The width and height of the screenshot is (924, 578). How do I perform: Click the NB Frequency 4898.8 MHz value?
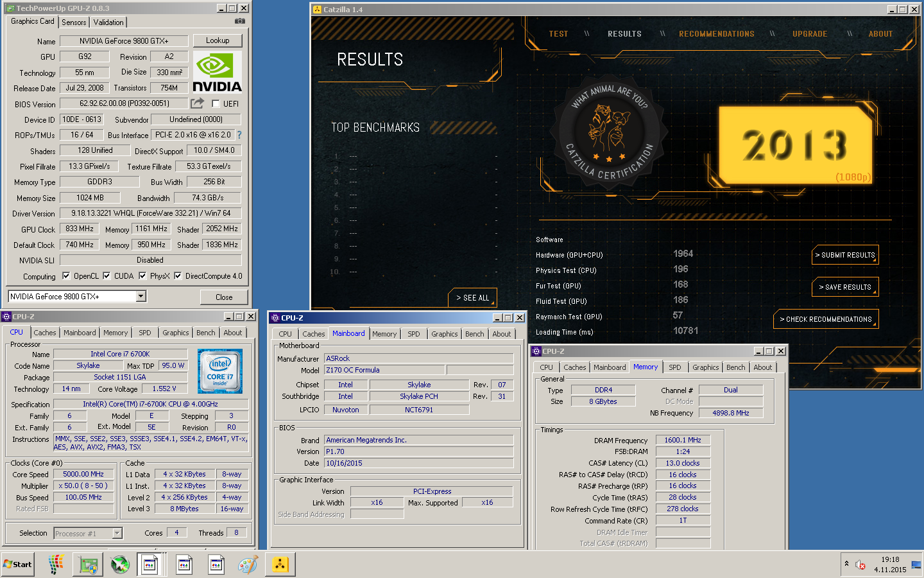pos(730,413)
